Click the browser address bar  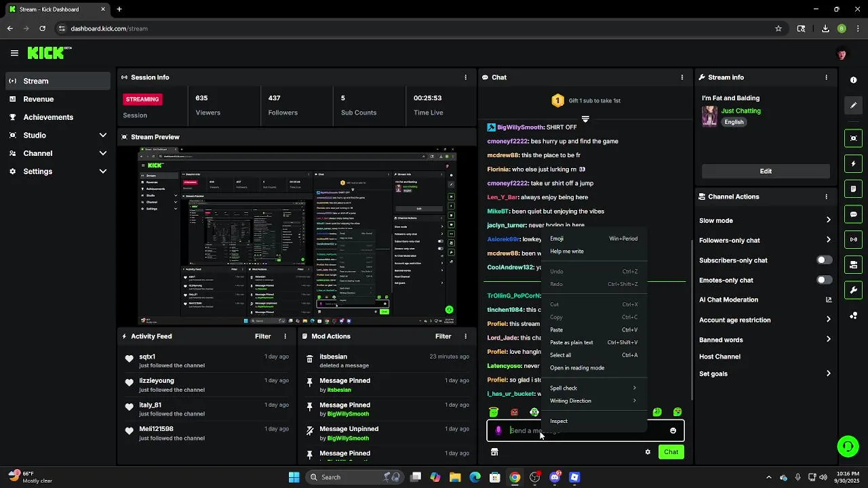coord(414,28)
